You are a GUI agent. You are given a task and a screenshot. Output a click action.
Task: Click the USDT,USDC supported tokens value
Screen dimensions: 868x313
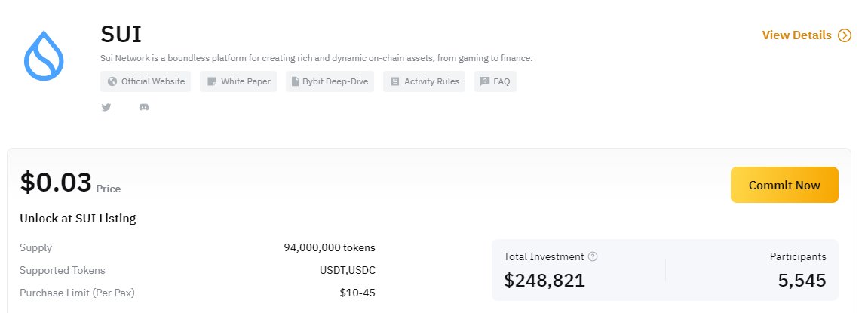tap(348, 270)
